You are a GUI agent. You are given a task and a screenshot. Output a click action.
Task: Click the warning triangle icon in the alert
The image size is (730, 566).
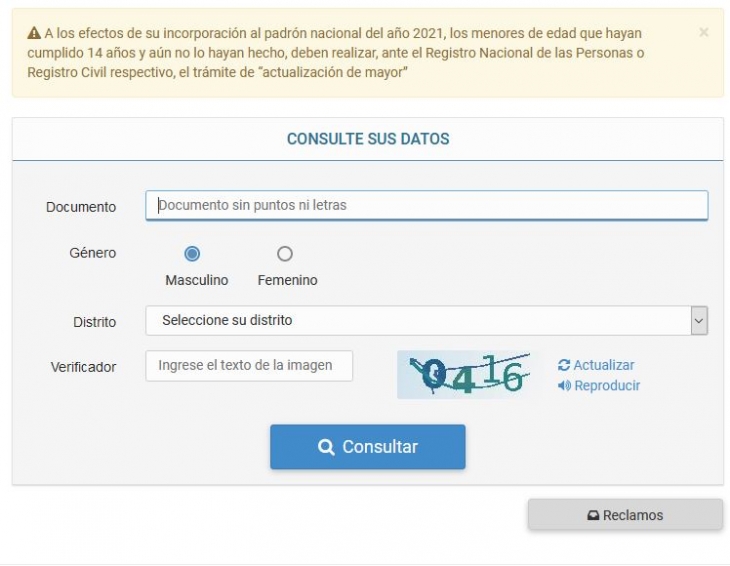34,34
